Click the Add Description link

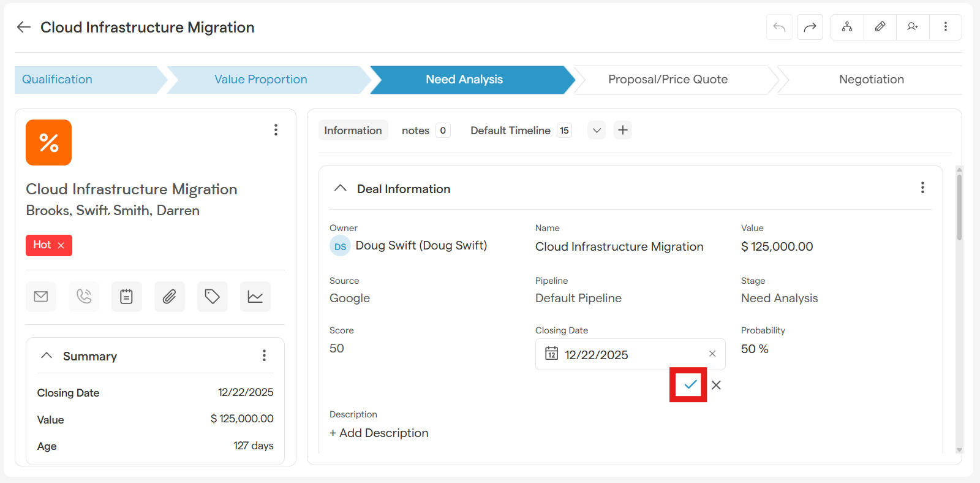click(379, 433)
